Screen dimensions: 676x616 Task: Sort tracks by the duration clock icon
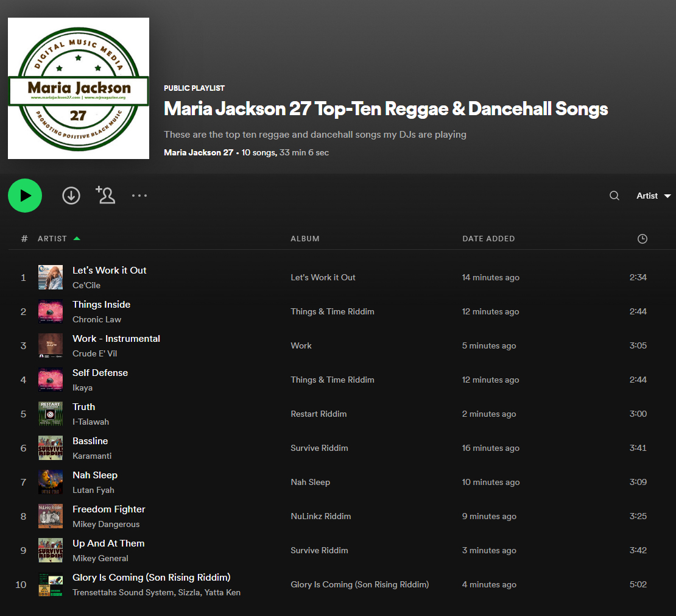click(x=642, y=238)
